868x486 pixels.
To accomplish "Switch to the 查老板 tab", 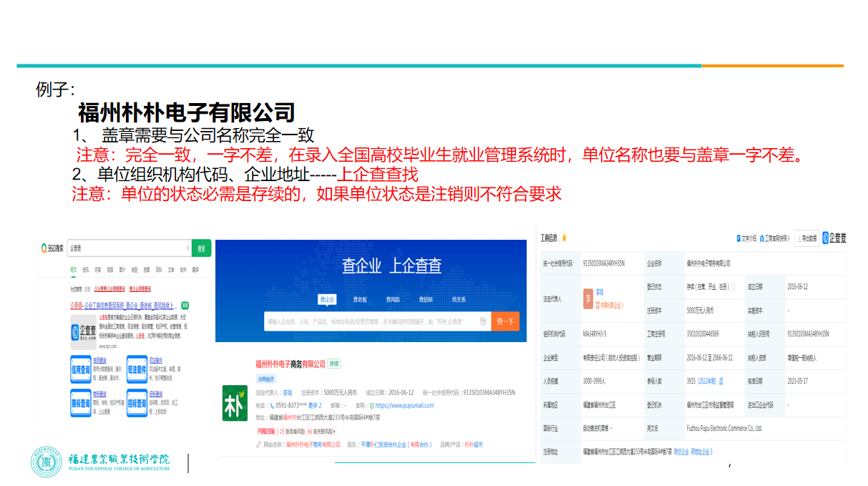I will [x=360, y=299].
